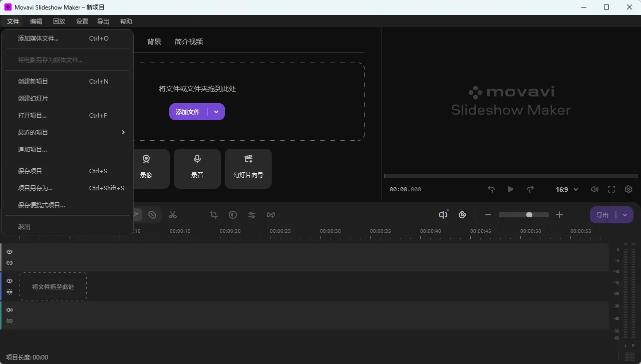Image resolution: width=641 pixels, height=364 pixels.
Task: Zoom out timeline with minus icon
Action: pos(488,215)
